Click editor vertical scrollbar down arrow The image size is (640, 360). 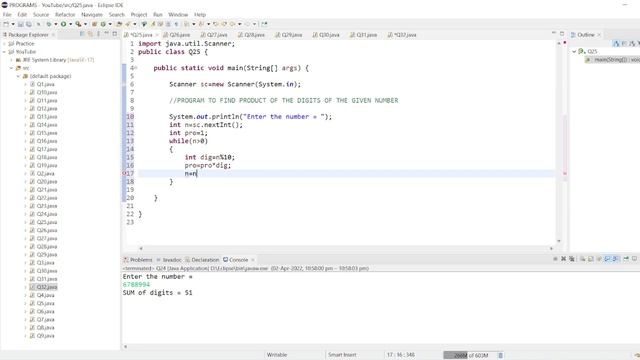[559, 241]
